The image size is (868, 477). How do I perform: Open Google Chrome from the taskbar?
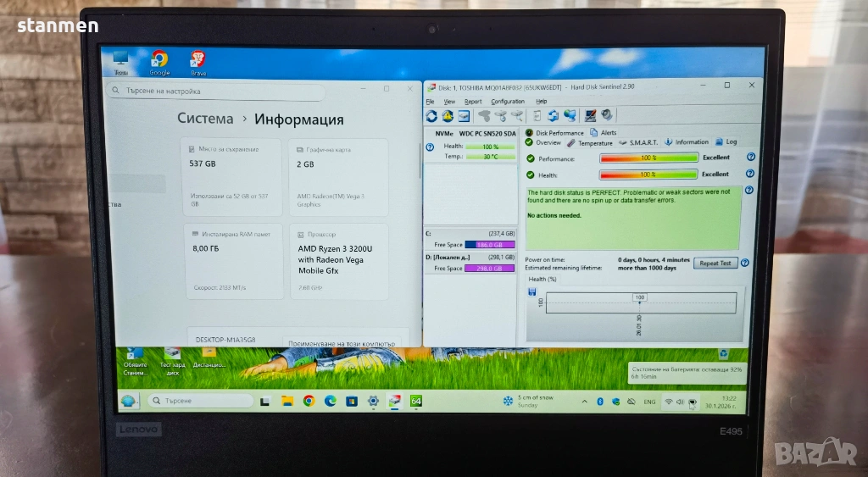pos(309,401)
